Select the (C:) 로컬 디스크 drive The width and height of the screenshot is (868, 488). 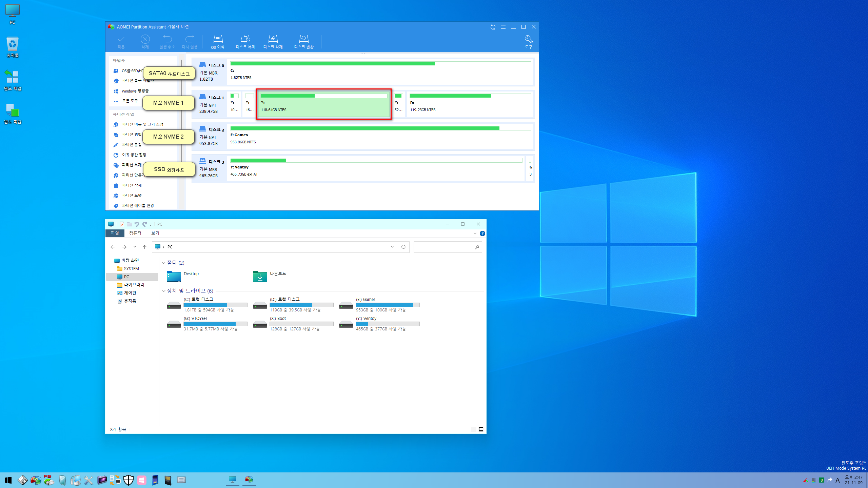208,305
